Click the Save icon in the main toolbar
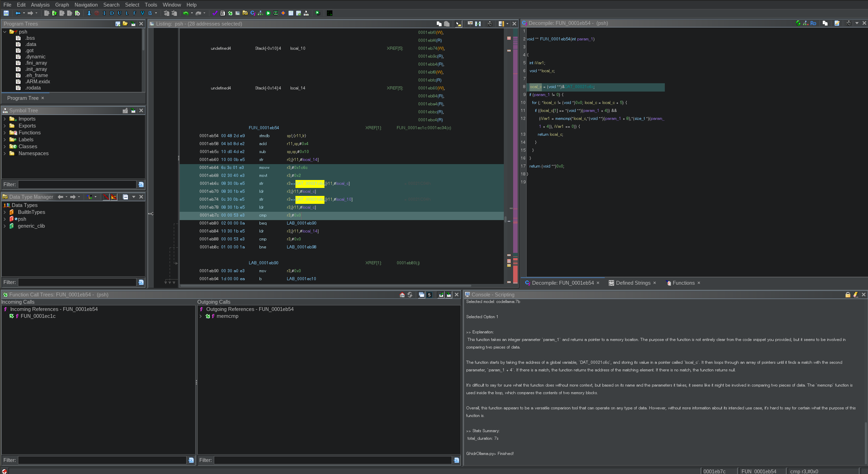 click(6, 13)
